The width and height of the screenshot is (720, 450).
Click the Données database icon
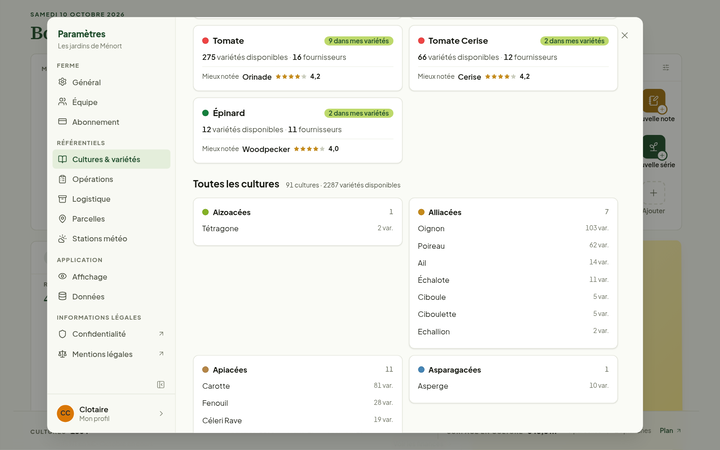pyautogui.click(x=62, y=296)
